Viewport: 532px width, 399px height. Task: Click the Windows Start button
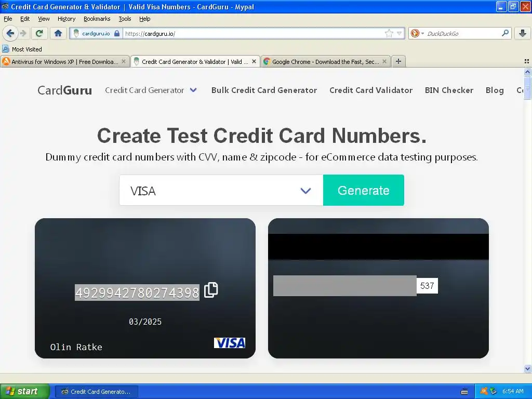pyautogui.click(x=24, y=391)
